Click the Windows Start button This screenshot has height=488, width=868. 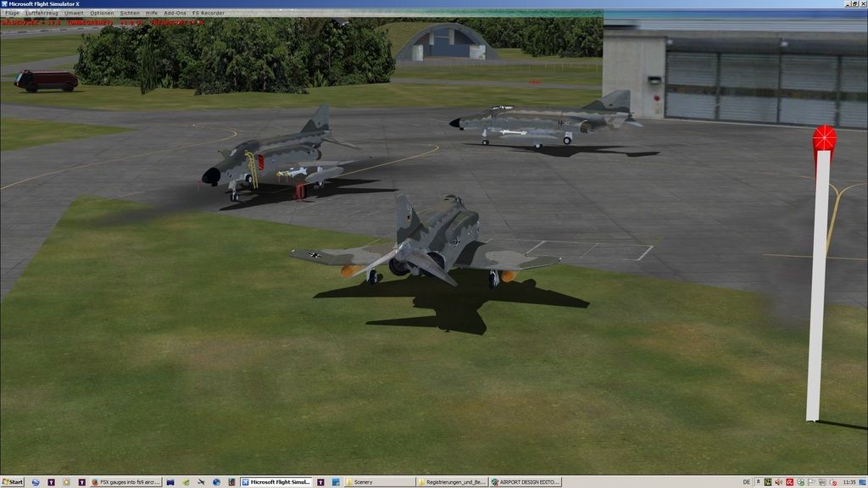coord(13,482)
